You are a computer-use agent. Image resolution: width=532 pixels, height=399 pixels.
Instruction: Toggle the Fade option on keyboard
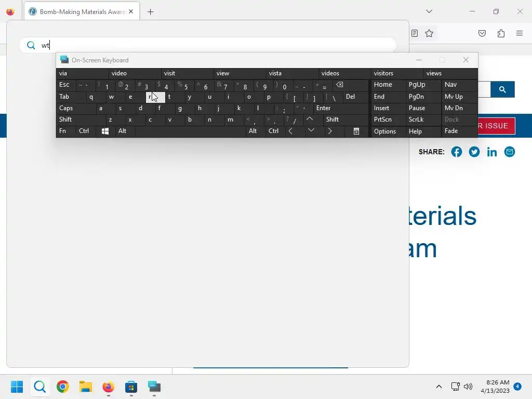pos(459,131)
